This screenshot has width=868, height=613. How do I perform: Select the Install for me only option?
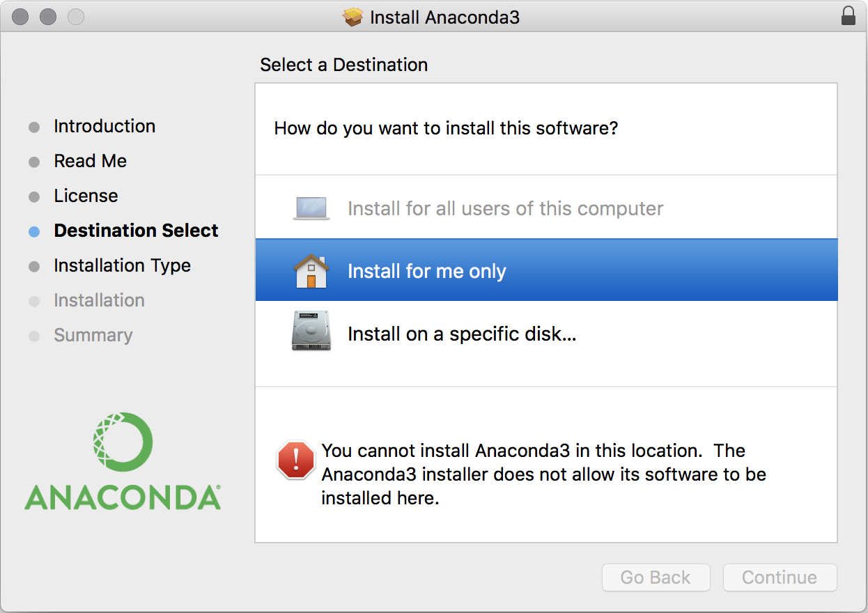point(427,271)
